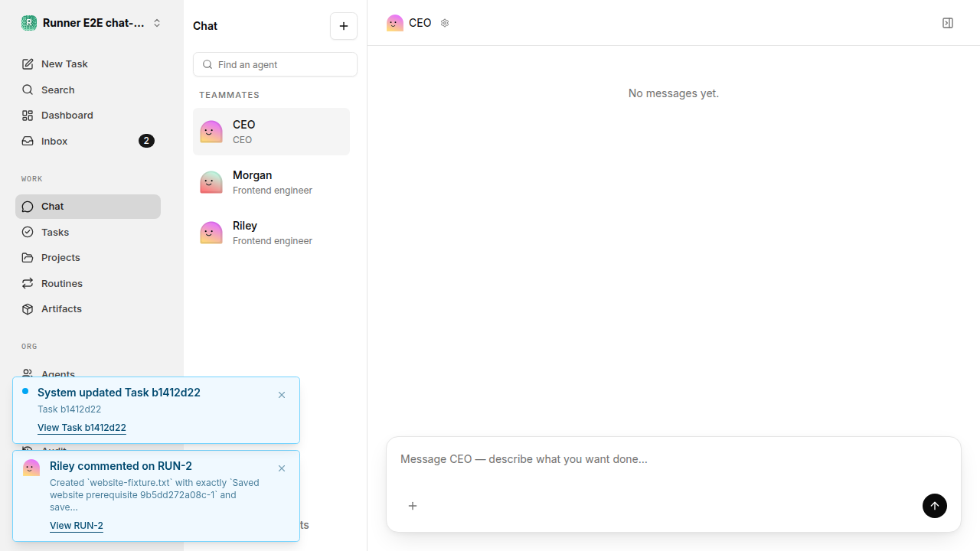Focus the Find an agent search field

[x=275, y=64]
